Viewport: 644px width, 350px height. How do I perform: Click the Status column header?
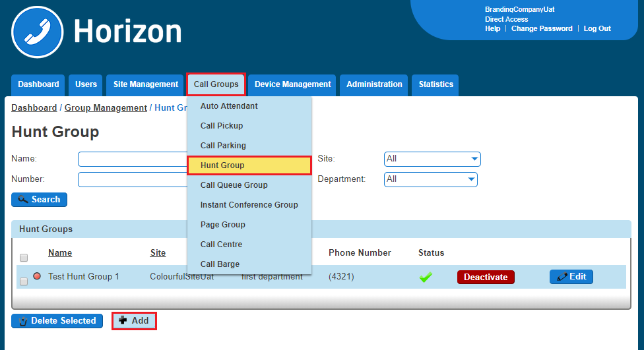click(x=432, y=252)
